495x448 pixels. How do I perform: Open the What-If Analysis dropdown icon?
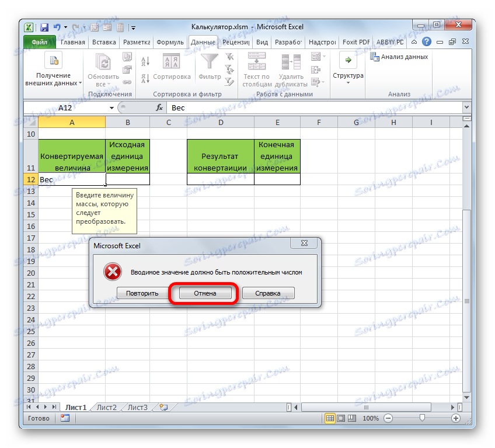(318, 82)
